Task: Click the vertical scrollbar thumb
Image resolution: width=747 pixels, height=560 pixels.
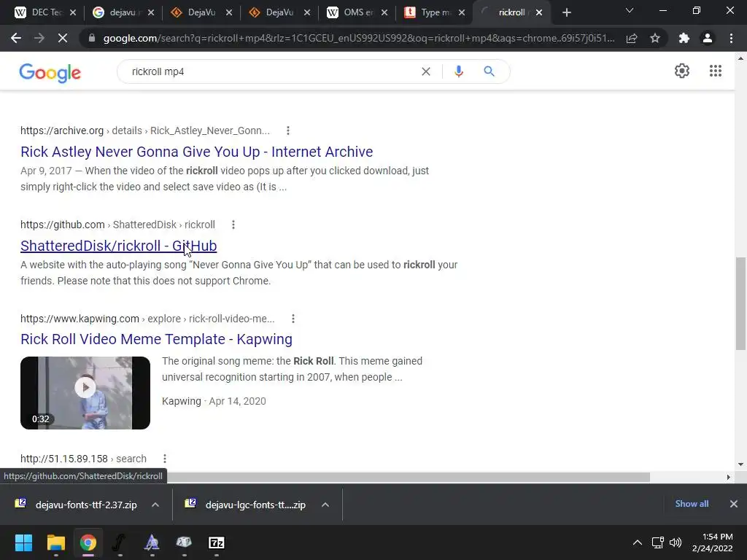Action: click(x=740, y=303)
